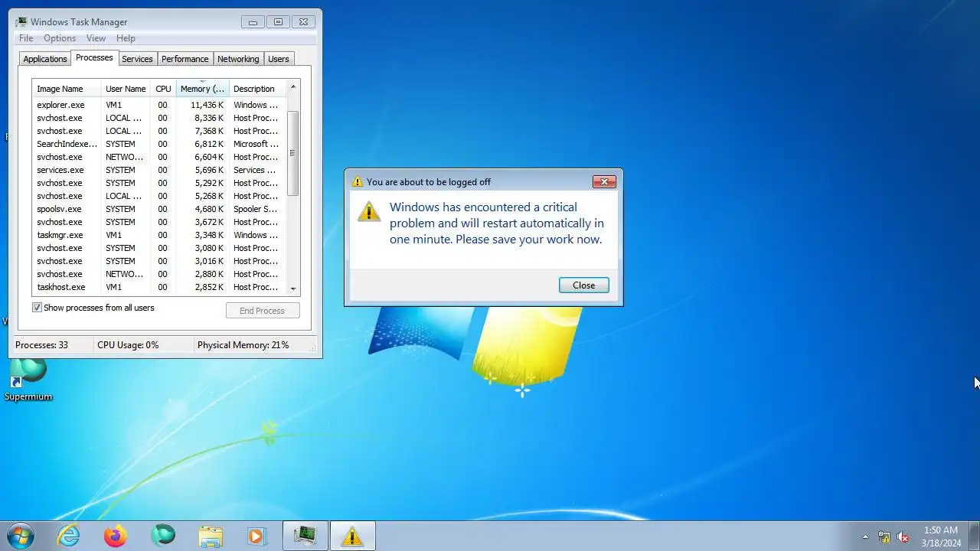Sort by the User Name column
Viewport: 980px width, 551px height.
click(x=126, y=89)
